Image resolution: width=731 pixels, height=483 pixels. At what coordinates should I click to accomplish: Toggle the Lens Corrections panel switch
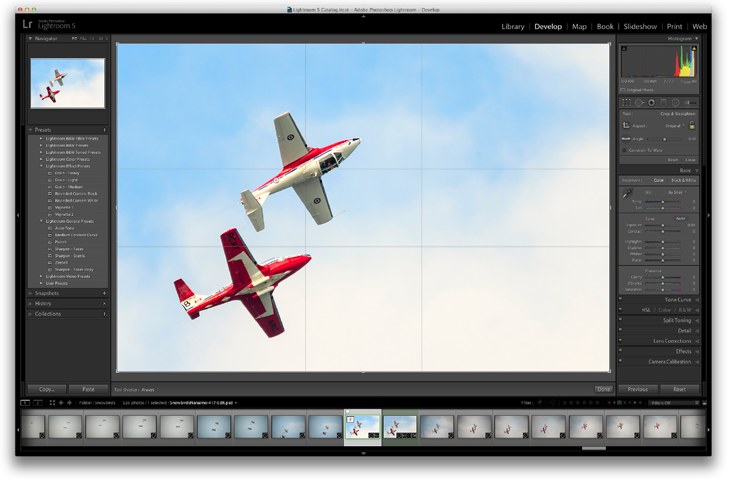[x=621, y=341]
